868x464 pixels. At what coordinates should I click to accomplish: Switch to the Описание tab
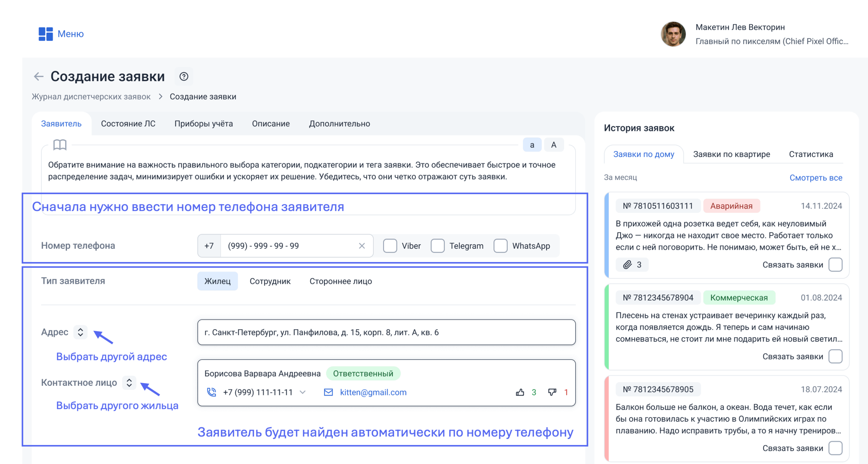pos(271,124)
